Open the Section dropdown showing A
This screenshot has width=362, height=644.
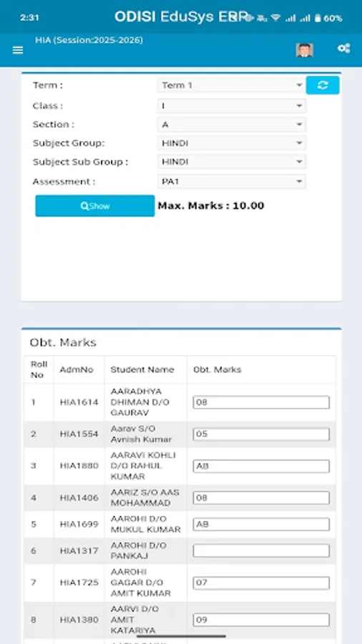(x=232, y=125)
